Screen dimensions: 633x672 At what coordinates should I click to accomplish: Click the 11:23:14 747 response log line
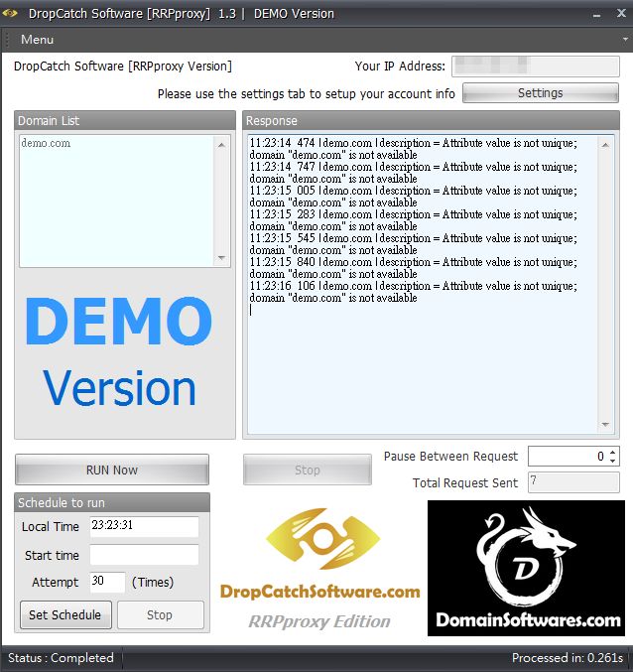[x=414, y=173]
